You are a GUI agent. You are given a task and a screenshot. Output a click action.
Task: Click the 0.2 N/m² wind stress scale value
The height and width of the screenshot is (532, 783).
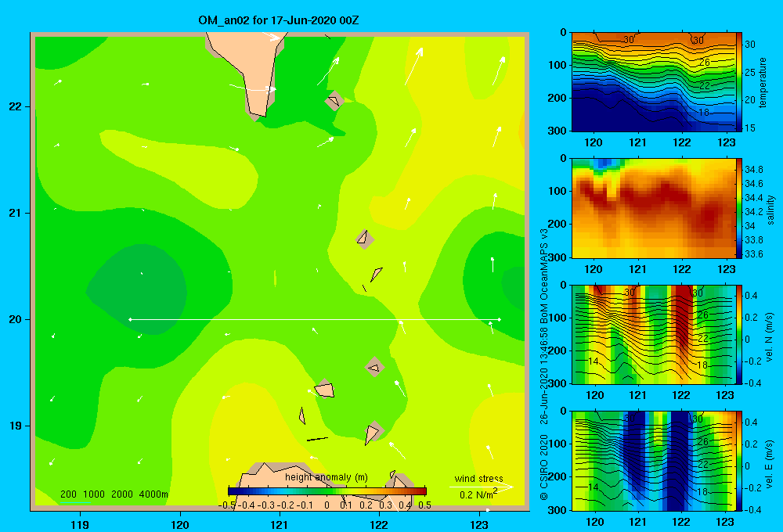[x=478, y=494]
